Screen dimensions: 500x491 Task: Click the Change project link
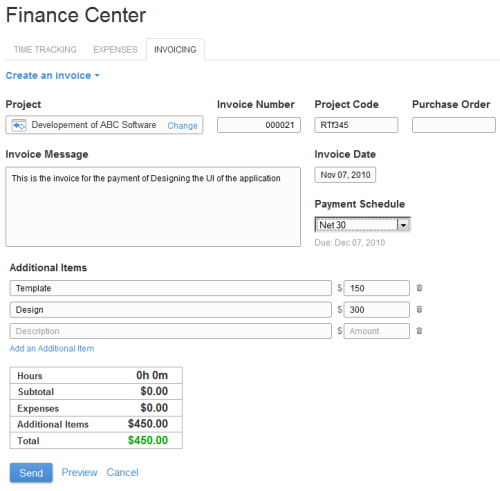click(x=182, y=126)
